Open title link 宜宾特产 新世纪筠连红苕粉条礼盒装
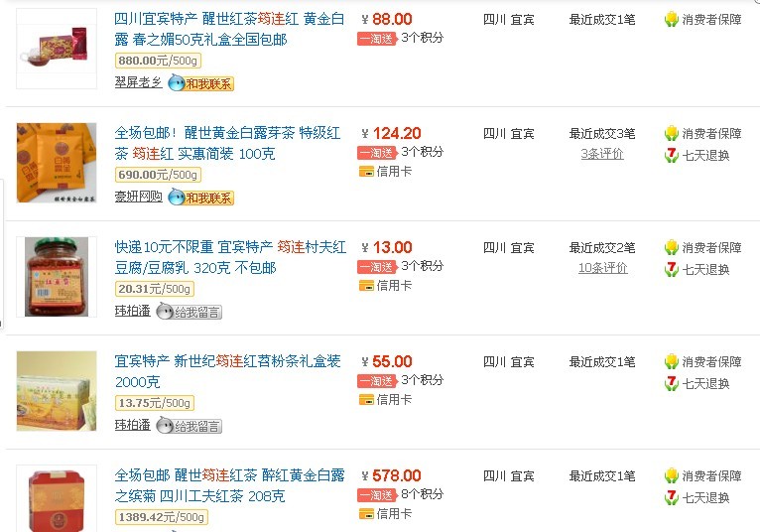This screenshot has height=532, width=760. pyautogui.click(x=228, y=371)
